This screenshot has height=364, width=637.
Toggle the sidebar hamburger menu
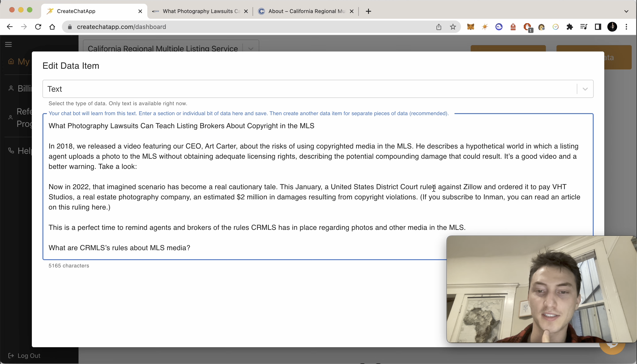click(8, 44)
